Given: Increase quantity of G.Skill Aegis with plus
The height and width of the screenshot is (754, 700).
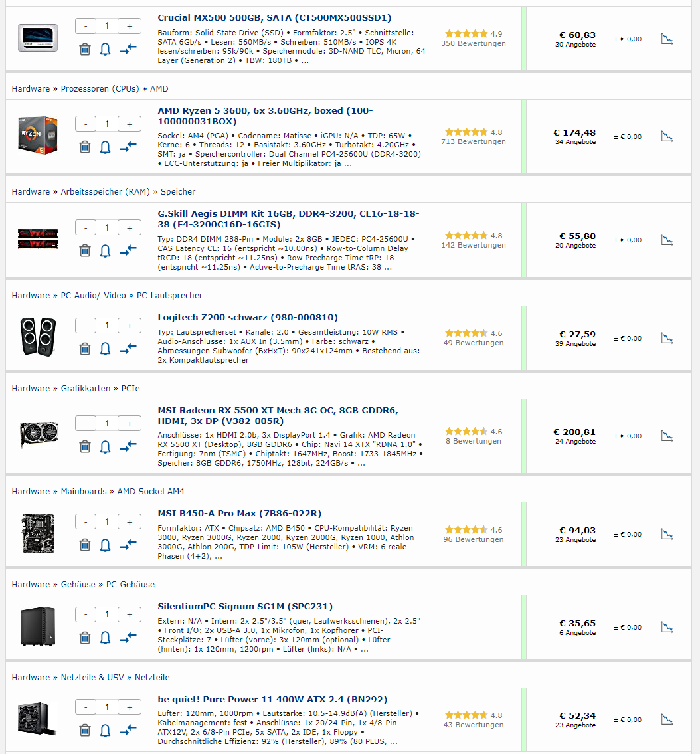Looking at the screenshot, I should [x=130, y=227].
